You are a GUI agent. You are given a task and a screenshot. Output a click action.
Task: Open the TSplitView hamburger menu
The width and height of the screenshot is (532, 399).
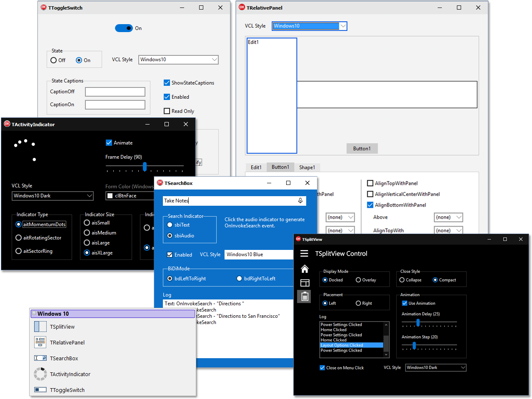click(x=304, y=253)
